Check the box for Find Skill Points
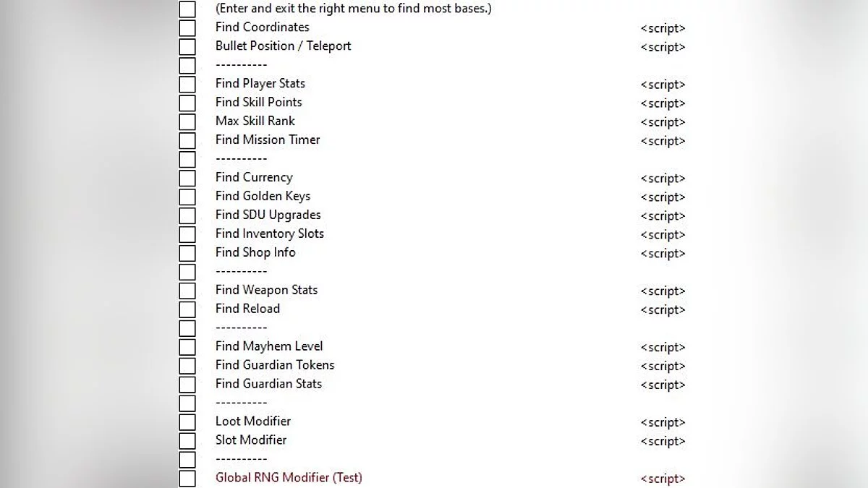This screenshot has width=868, height=488. click(187, 103)
